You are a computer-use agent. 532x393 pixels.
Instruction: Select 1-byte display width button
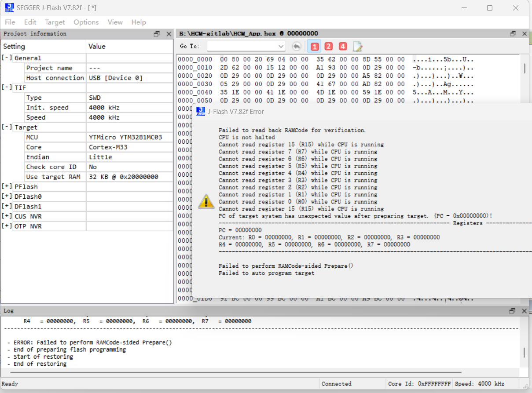tap(314, 46)
